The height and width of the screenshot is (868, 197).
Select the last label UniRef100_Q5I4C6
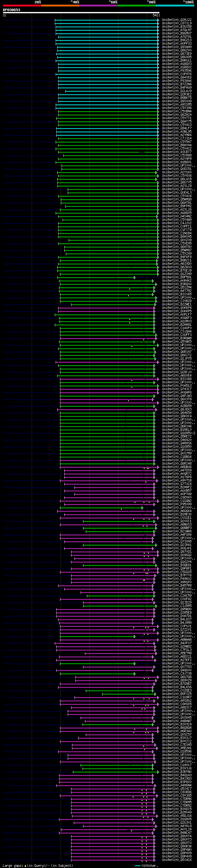point(177,860)
